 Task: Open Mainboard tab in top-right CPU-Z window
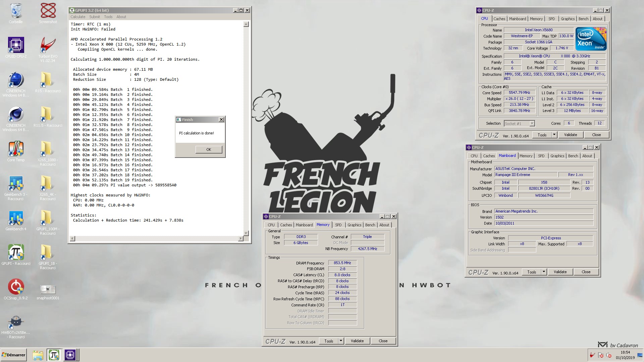[518, 19]
